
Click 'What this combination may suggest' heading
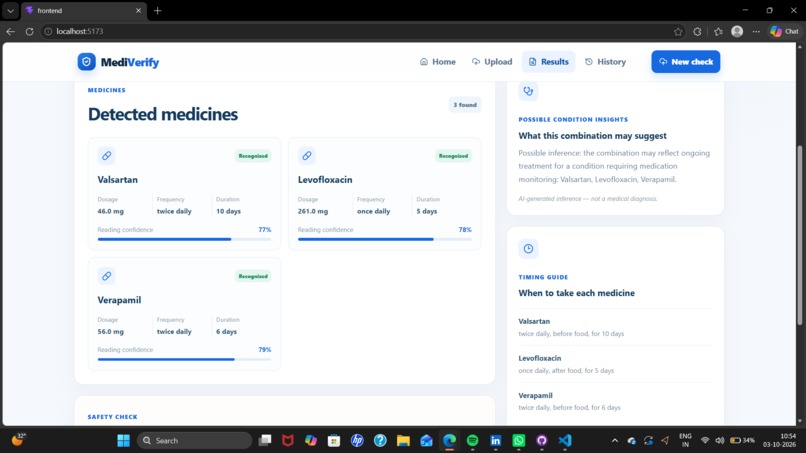tap(592, 136)
